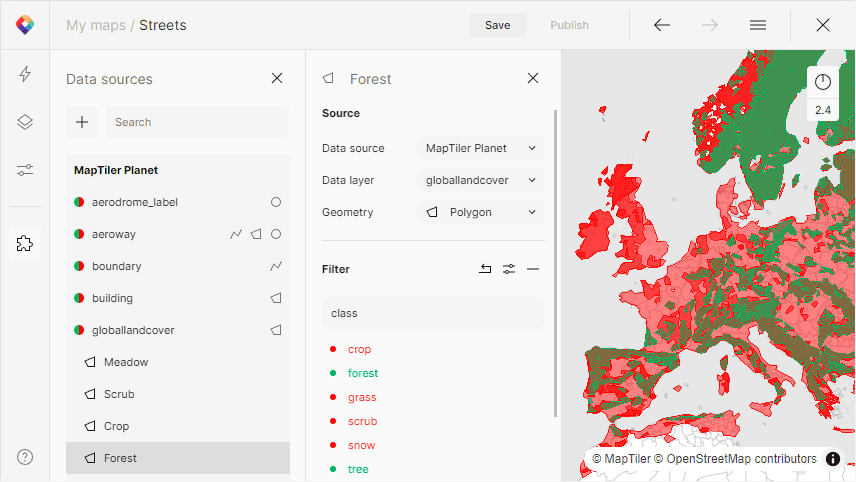The image size is (856, 482).
Task: Click the building polygon geometry icon
Action: point(276,298)
